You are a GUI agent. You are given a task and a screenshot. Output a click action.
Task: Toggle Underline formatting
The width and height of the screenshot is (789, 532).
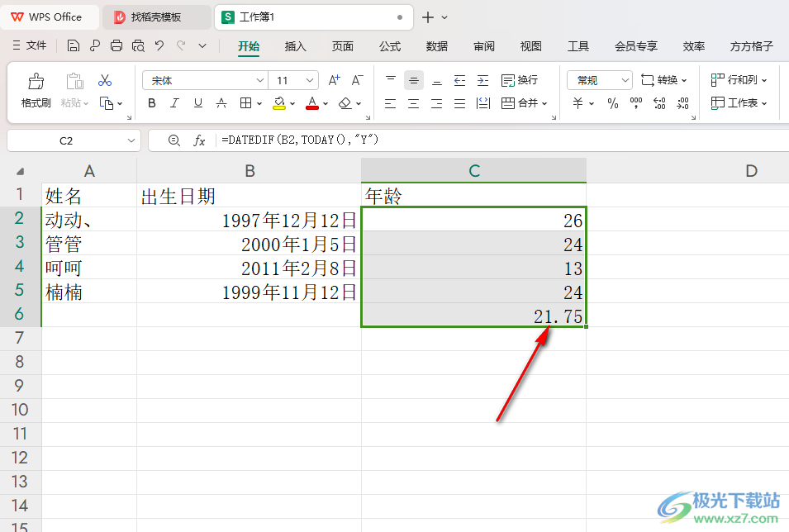[x=198, y=103]
